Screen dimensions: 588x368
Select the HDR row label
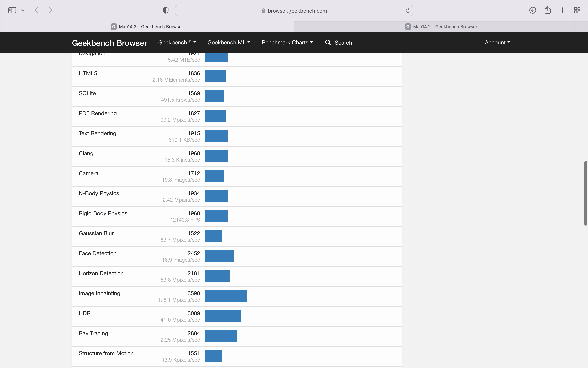tap(84, 313)
